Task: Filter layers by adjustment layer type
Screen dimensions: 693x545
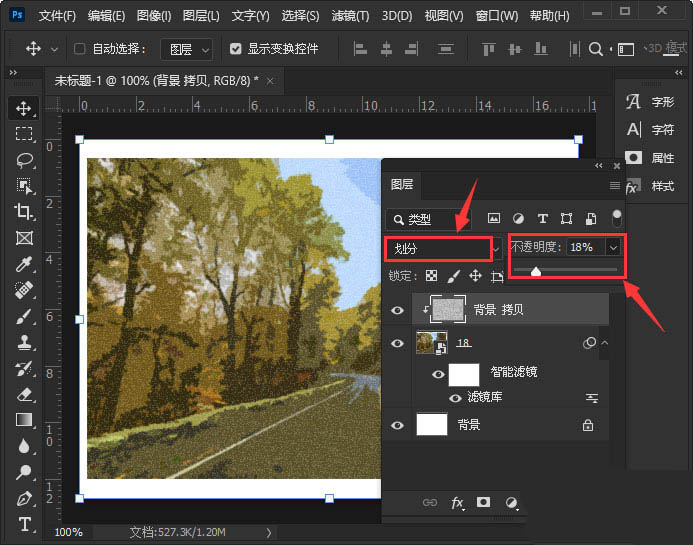Action: 518,218
